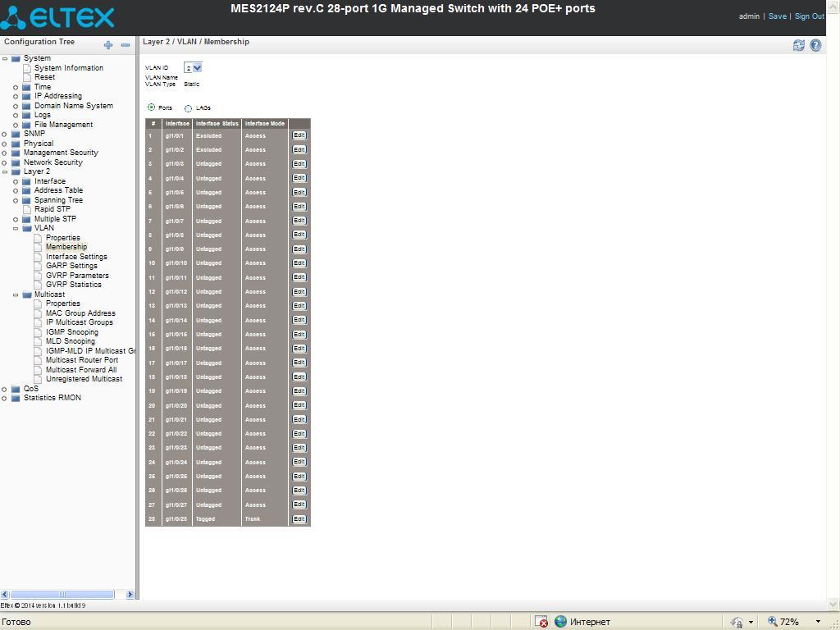Click the System Information page icon
The height and width of the screenshot is (630, 840).
(27, 68)
